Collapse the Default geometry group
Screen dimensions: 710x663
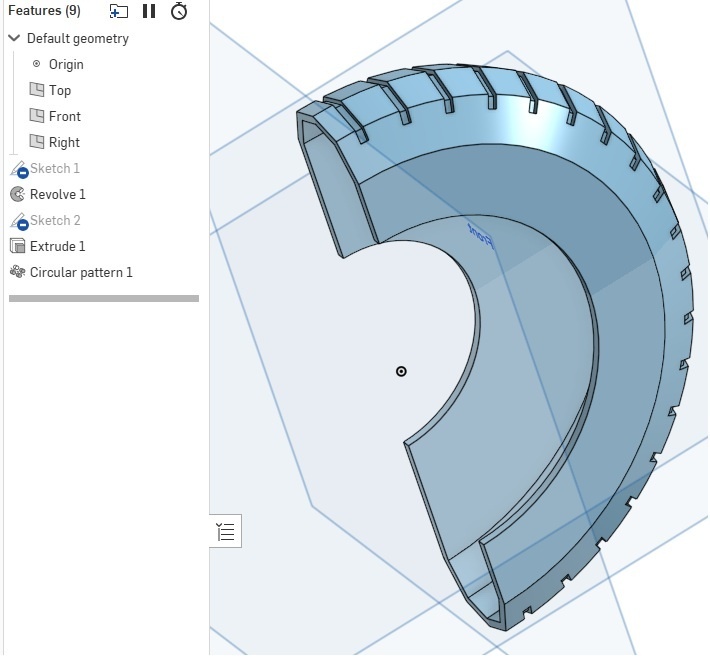[14, 38]
